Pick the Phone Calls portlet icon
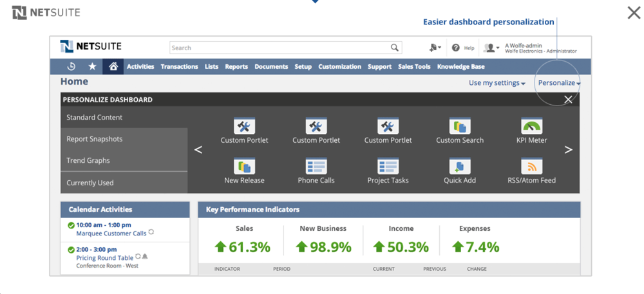644x294 pixels. (316, 167)
